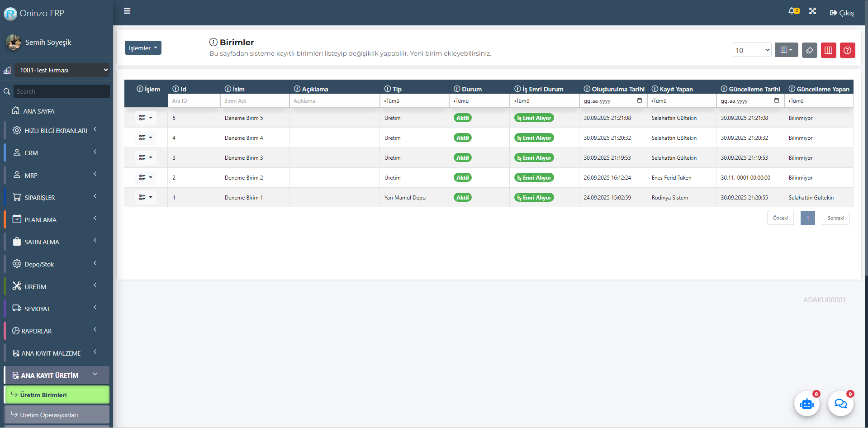
Task: Click the Birim Adı filter input
Action: tap(254, 101)
